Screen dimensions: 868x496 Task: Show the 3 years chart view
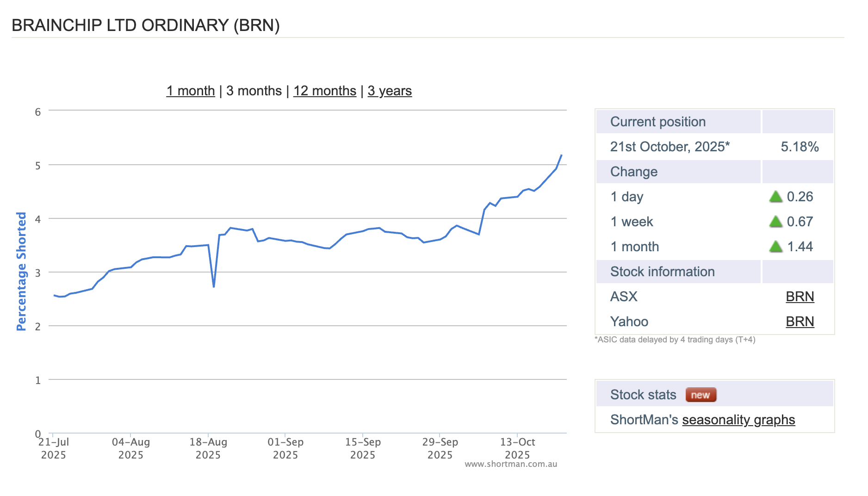pos(390,91)
